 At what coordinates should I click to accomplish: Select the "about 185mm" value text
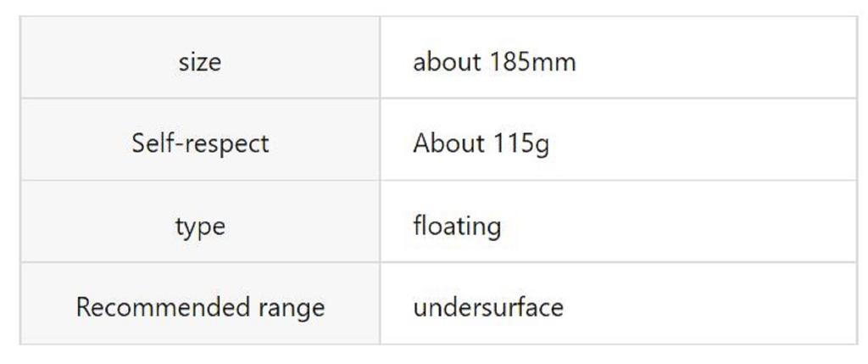click(x=494, y=62)
